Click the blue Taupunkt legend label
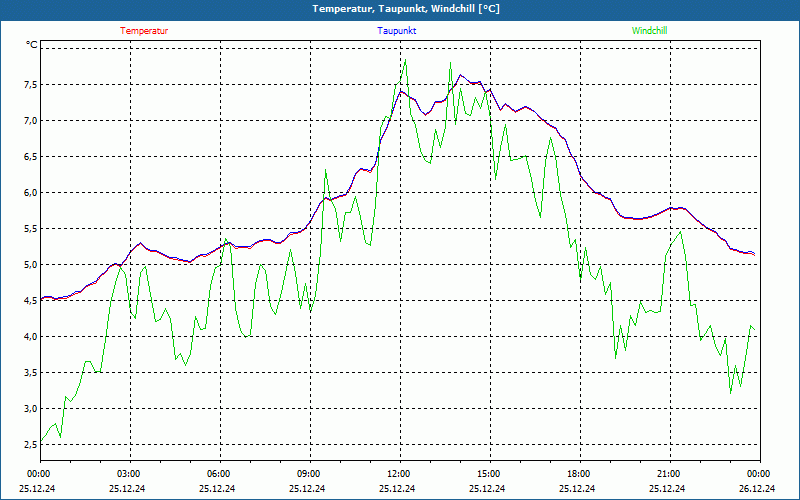The height and width of the screenshot is (500, 800). (x=396, y=31)
